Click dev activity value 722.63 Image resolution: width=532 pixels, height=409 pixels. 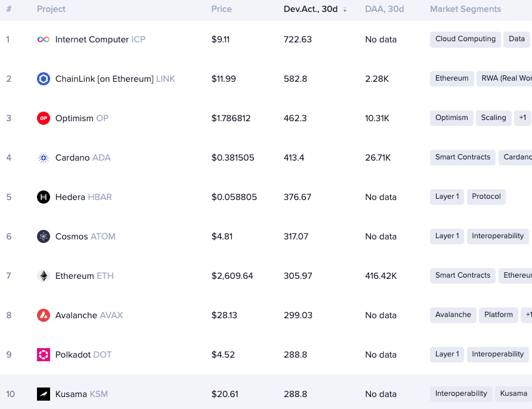[298, 39]
